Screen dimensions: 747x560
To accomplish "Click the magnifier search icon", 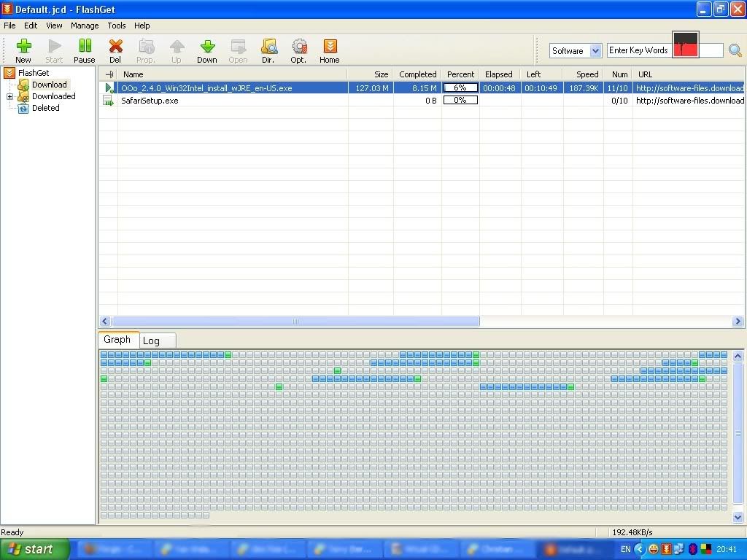I will (x=735, y=50).
